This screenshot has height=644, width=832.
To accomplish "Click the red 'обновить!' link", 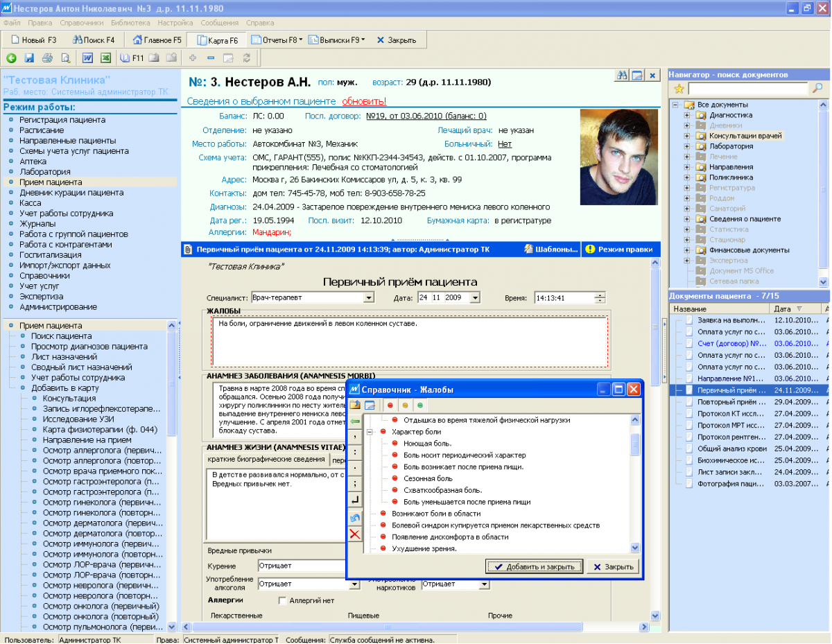I will 364,101.
